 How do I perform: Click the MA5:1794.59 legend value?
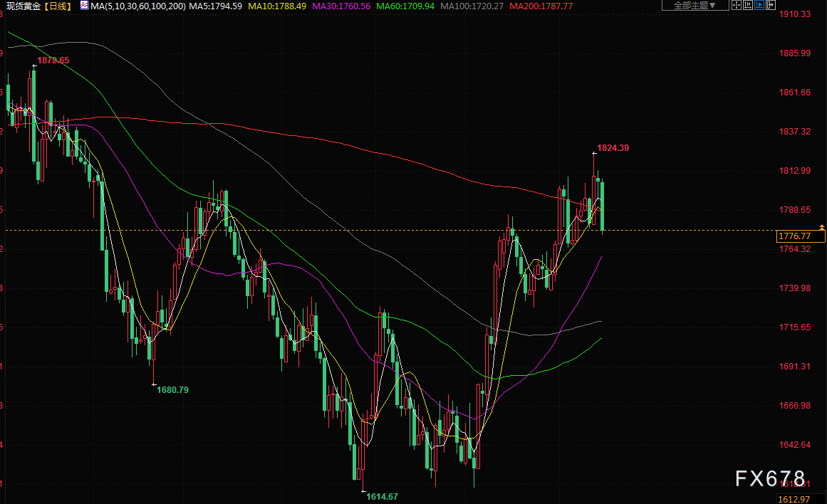click(216, 6)
